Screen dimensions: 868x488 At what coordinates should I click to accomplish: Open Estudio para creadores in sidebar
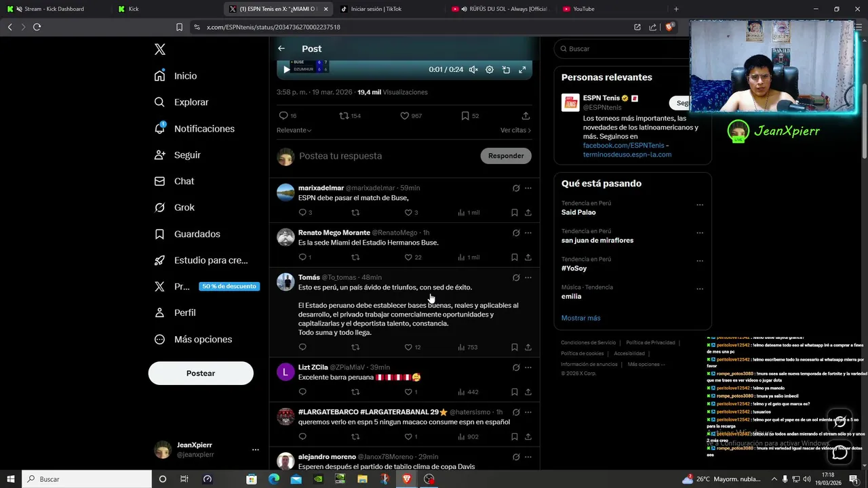pos(201,260)
